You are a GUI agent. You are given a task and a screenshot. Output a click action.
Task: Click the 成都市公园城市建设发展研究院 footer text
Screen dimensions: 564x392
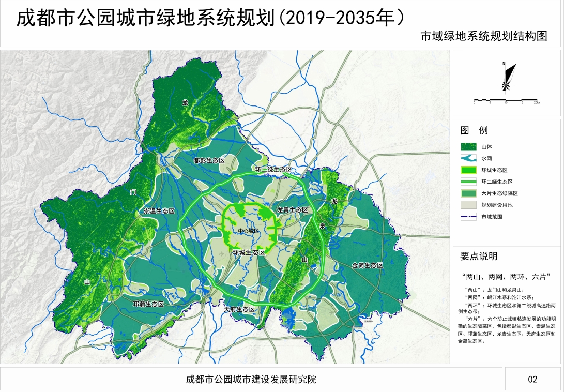pyautogui.click(x=251, y=379)
